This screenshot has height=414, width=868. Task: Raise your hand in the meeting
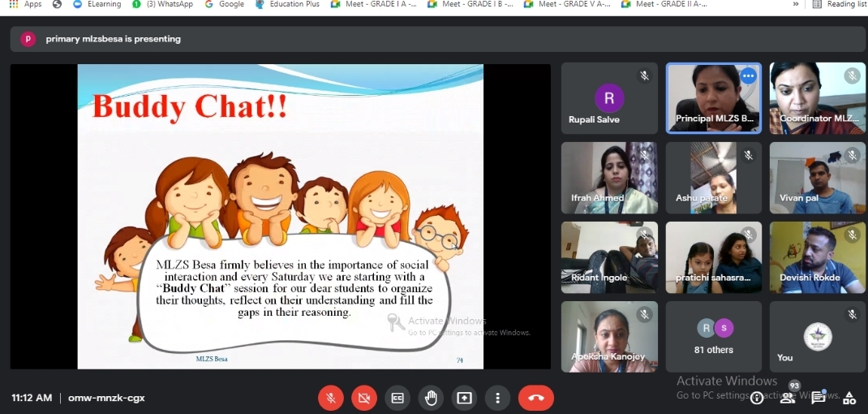[431, 398]
